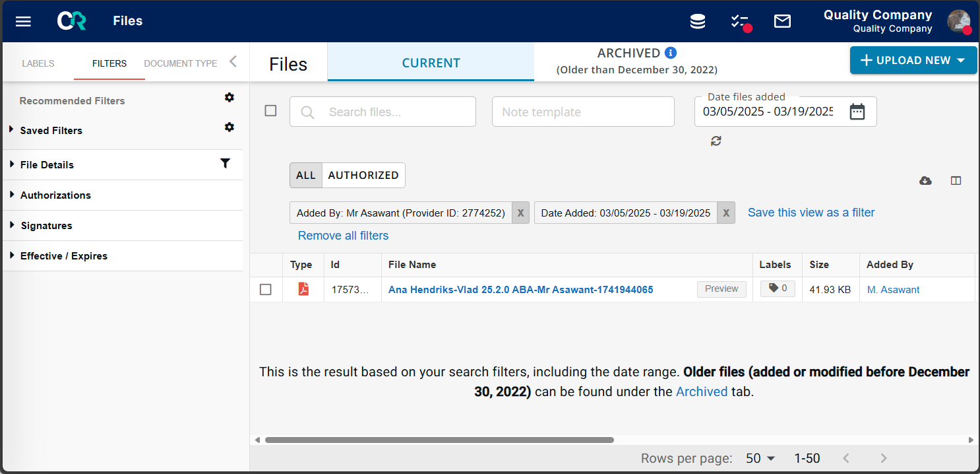Click the horizontal scrollbar thumb
The width and height of the screenshot is (980, 474).
pyautogui.click(x=439, y=440)
